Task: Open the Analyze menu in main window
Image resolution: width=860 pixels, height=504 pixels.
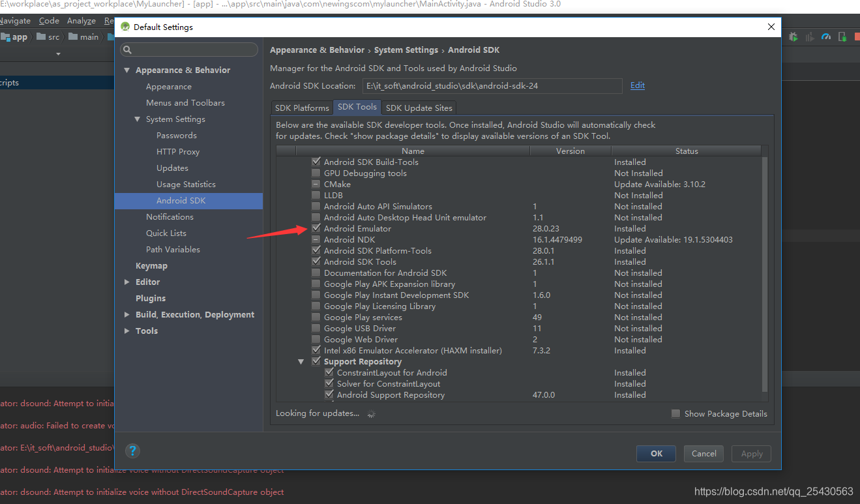Action: pos(82,21)
